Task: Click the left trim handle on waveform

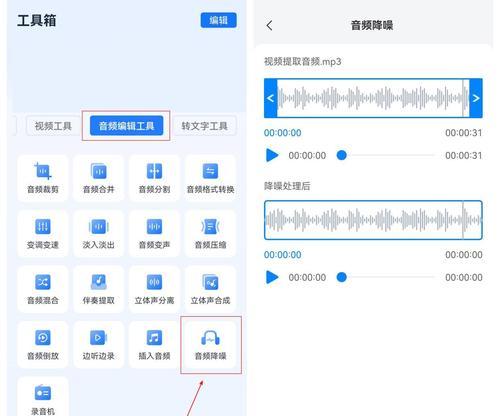Action: [271, 98]
